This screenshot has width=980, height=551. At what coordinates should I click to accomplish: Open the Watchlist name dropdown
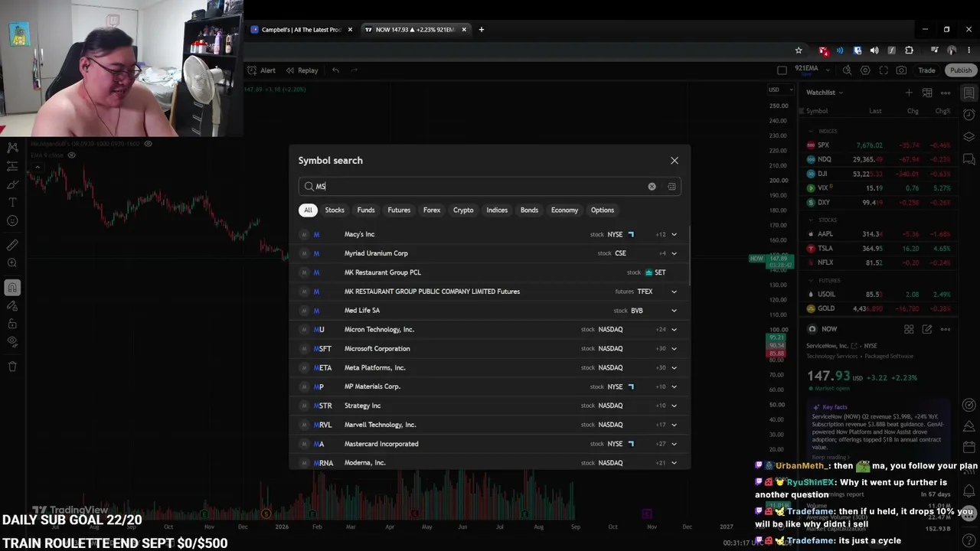click(824, 93)
